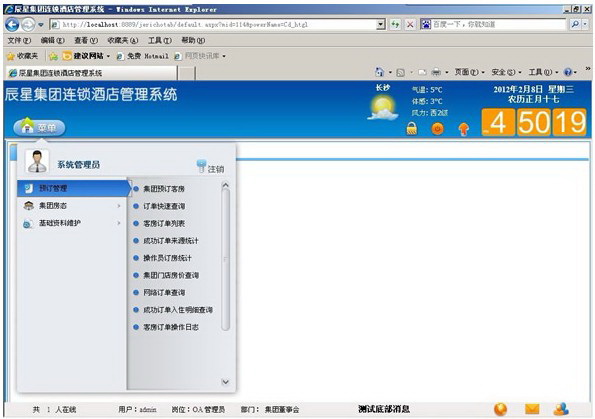Click the browser Refresh icon
This screenshot has height=419, width=595.
click(x=395, y=25)
